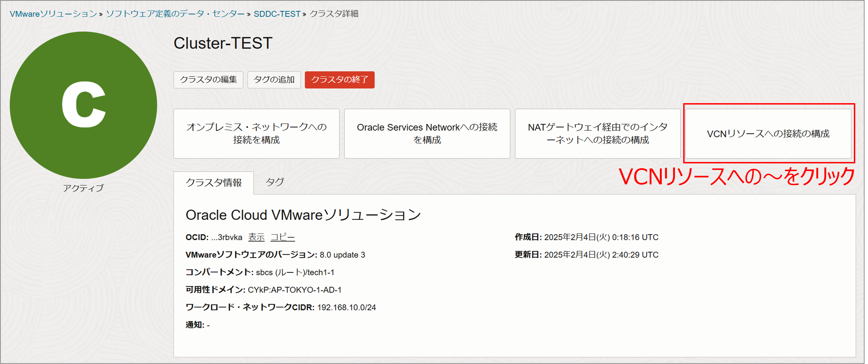Switch to the タグ tab

click(x=275, y=182)
